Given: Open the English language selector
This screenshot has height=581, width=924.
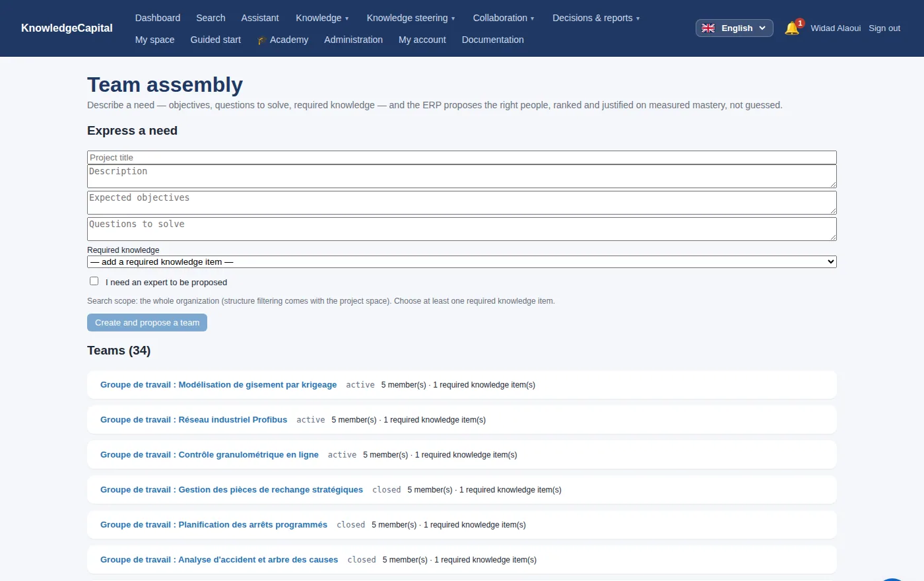Looking at the screenshot, I should click(734, 28).
